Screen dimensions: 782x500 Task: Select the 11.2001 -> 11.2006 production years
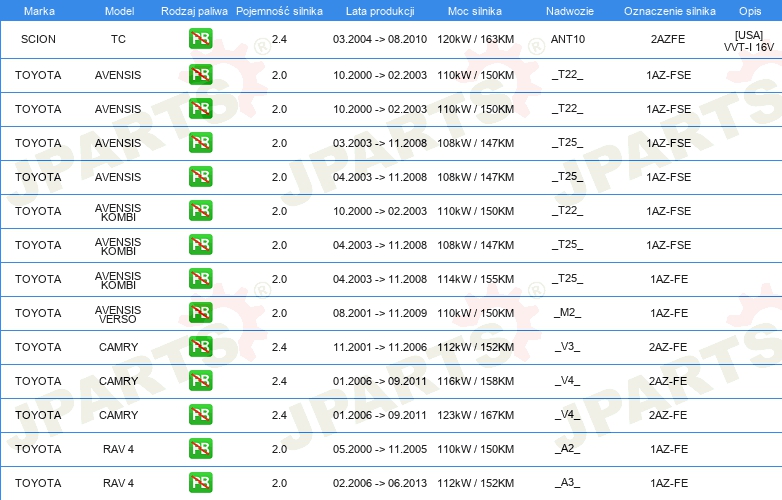pyautogui.click(x=380, y=347)
